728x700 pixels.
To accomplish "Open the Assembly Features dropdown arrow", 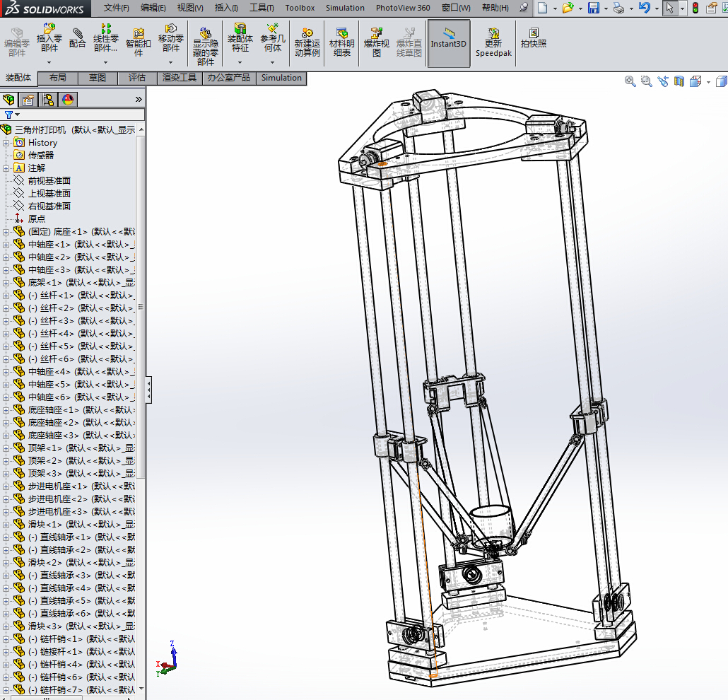I will pos(240,62).
